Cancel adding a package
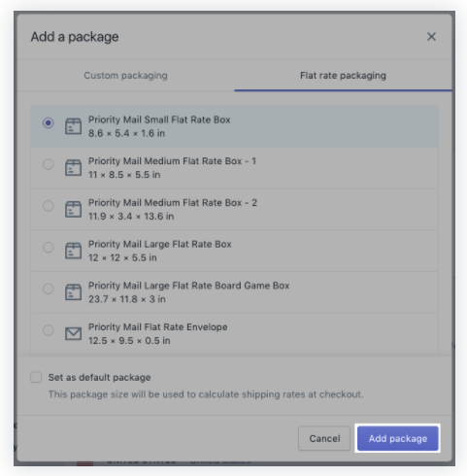 point(324,438)
